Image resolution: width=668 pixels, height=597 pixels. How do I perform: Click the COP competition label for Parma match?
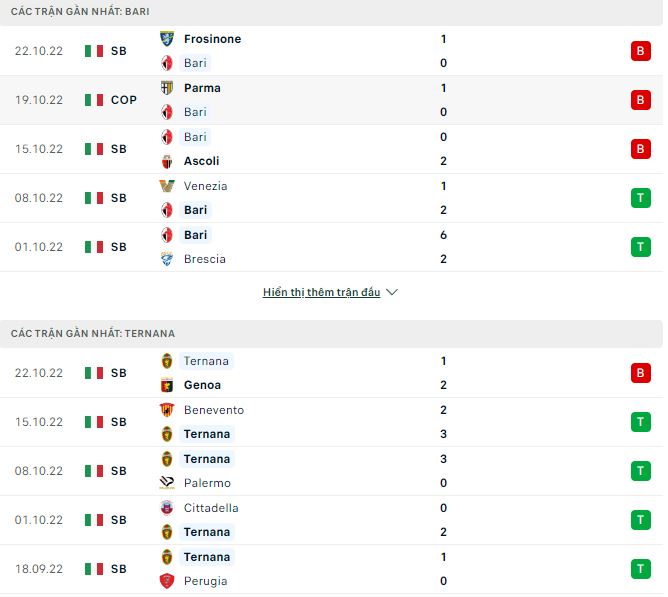click(124, 100)
